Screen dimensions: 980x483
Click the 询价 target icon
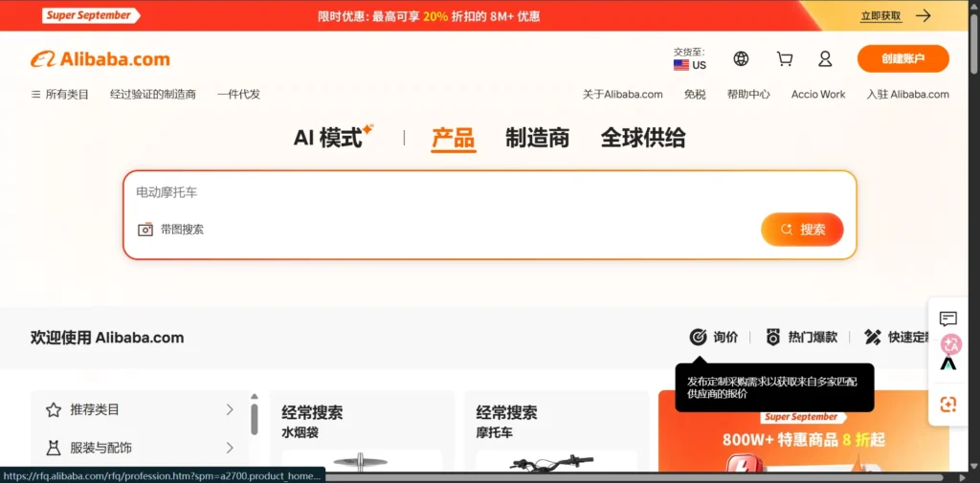698,338
